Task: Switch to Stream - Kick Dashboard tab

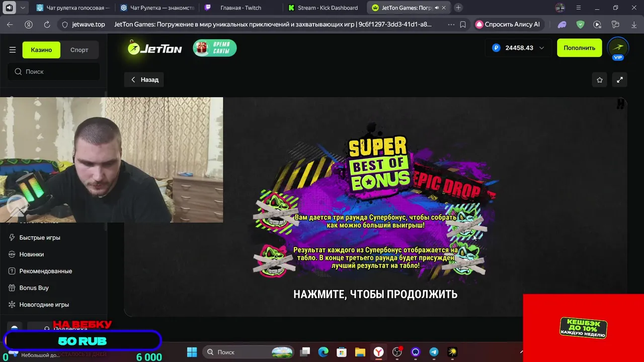Action: (324, 8)
